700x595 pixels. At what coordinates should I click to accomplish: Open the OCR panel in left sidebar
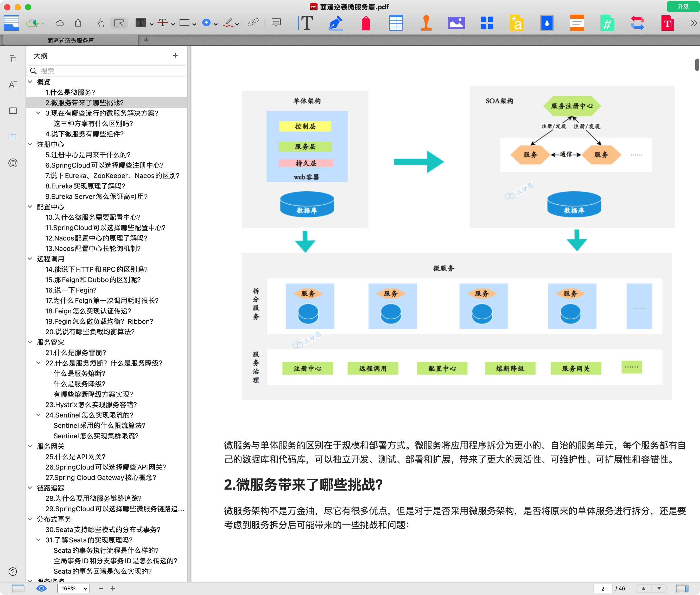coord(12,163)
